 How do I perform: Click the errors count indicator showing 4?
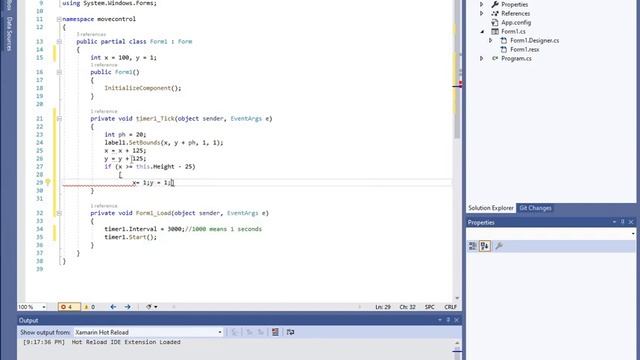click(x=69, y=307)
